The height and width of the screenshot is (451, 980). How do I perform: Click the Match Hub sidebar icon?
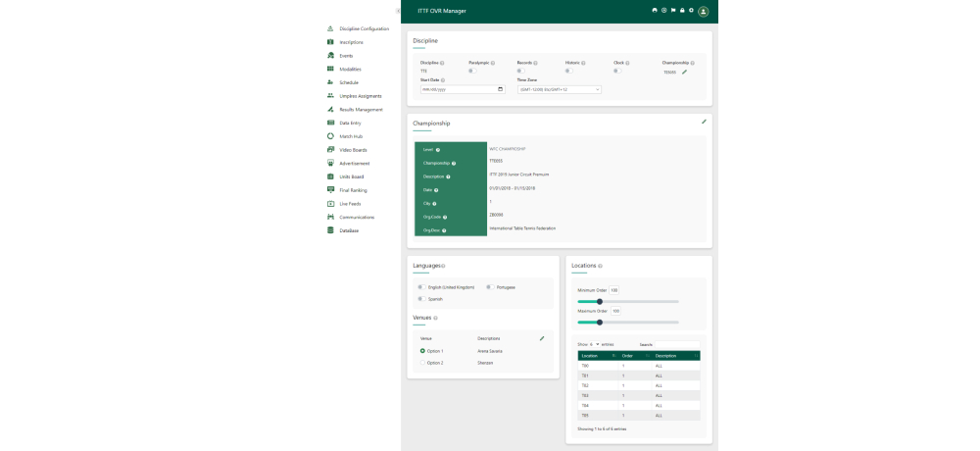[x=330, y=136]
